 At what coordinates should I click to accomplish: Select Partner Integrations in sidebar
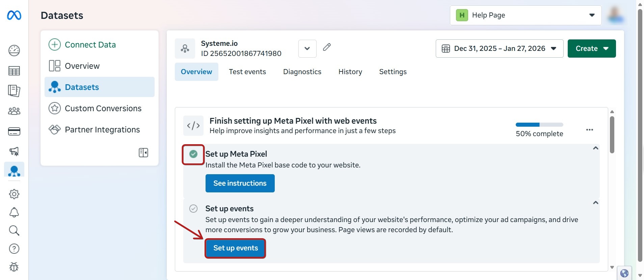pos(100,129)
